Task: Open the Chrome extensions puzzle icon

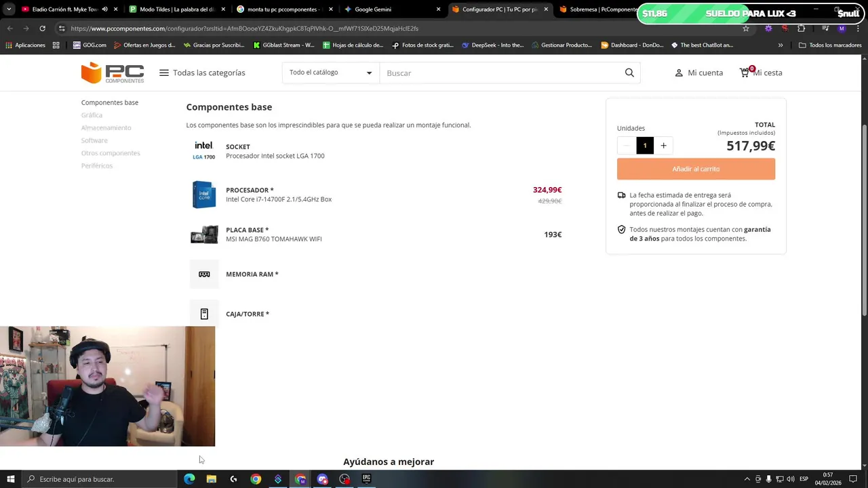Action: click(802, 28)
